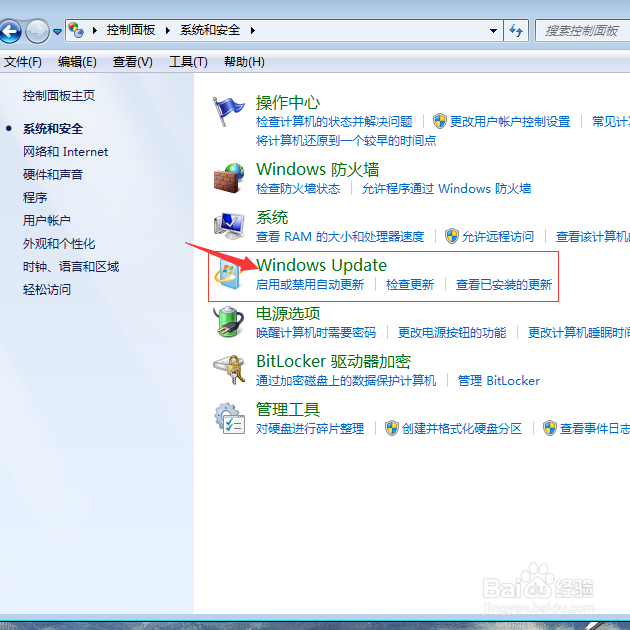Click the Administrative Tools gear checklist icon
Screen dimensions: 630x630
click(x=229, y=418)
